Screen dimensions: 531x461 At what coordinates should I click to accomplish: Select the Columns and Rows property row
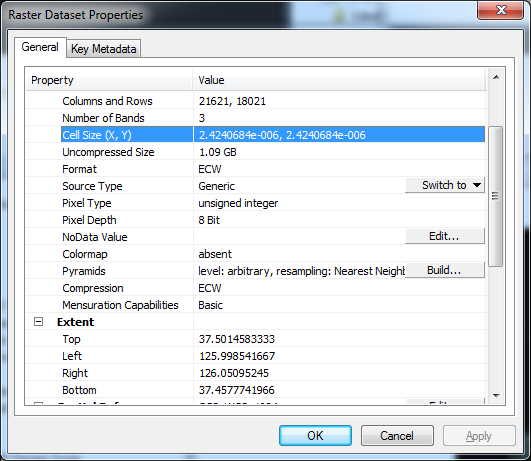[256, 101]
